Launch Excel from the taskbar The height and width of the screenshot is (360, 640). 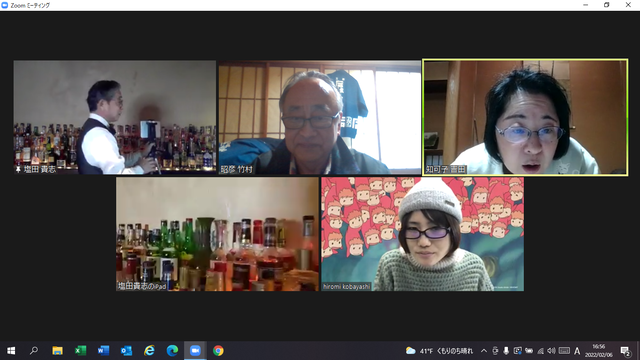coord(80,351)
